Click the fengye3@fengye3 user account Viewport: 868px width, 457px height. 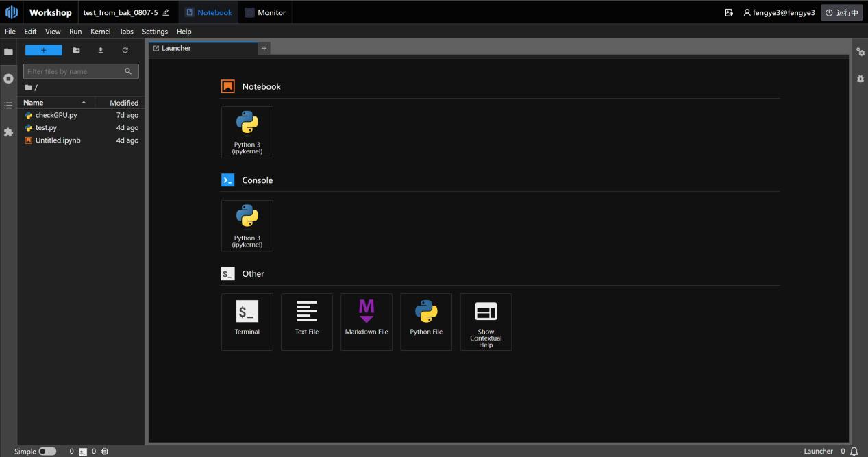tap(779, 12)
